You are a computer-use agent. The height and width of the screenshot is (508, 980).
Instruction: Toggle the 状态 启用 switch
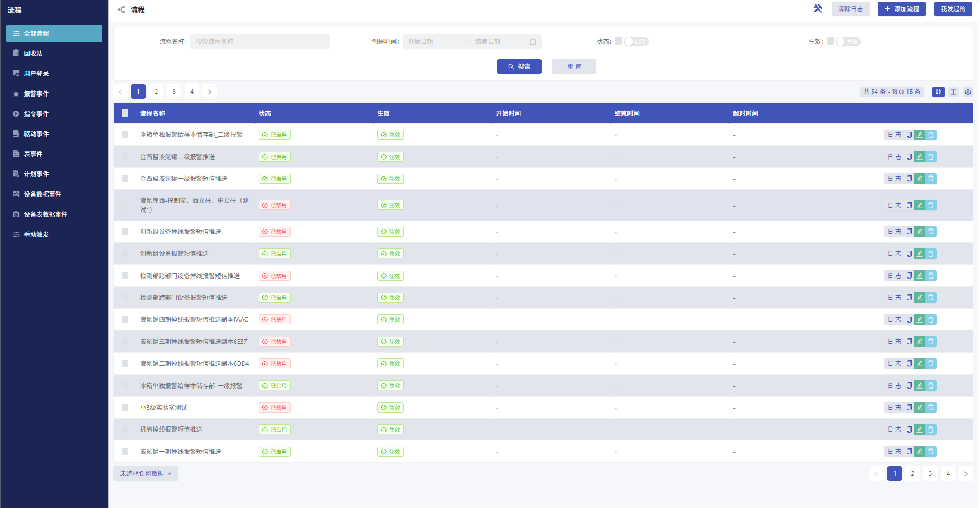point(636,41)
